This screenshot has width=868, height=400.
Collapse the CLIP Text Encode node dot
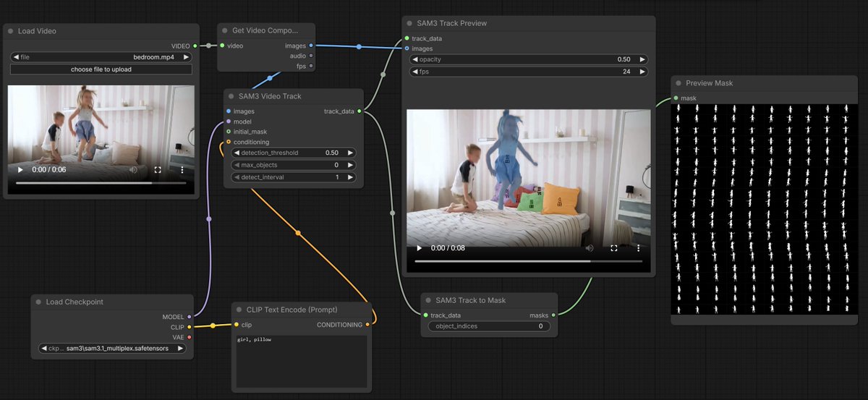pos(239,310)
